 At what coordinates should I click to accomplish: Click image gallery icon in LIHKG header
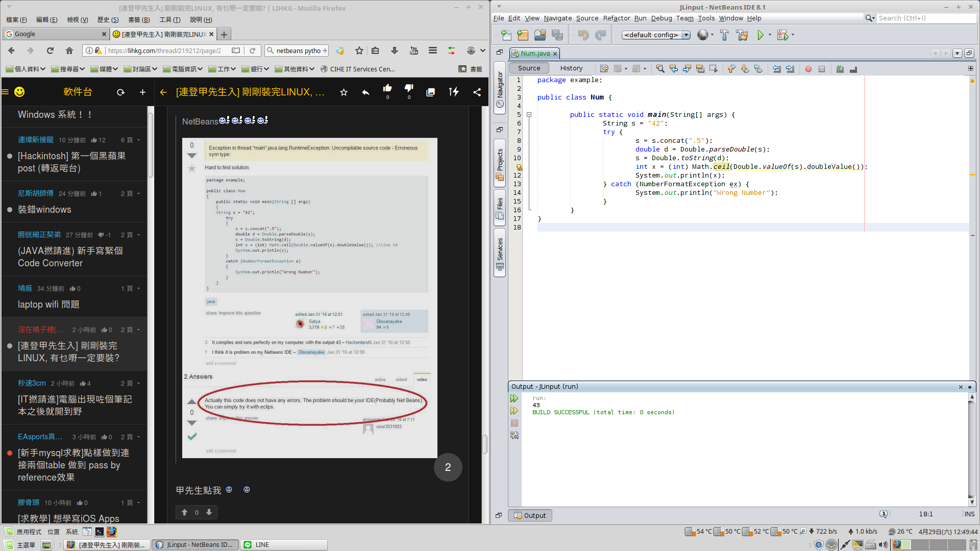pyautogui.click(x=431, y=92)
